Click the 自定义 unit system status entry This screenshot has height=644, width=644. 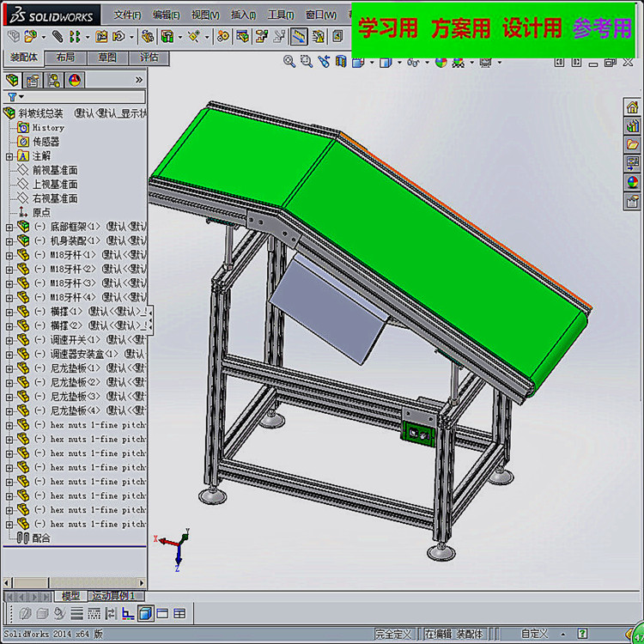534,634
